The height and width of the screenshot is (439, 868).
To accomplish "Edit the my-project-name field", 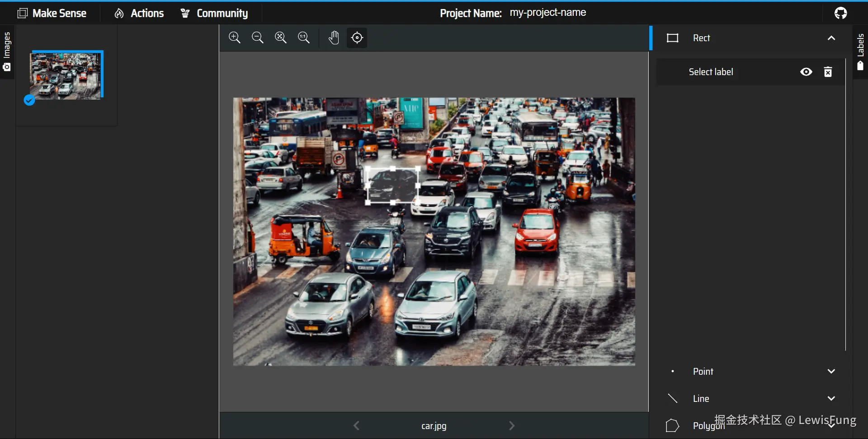I will 548,13.
